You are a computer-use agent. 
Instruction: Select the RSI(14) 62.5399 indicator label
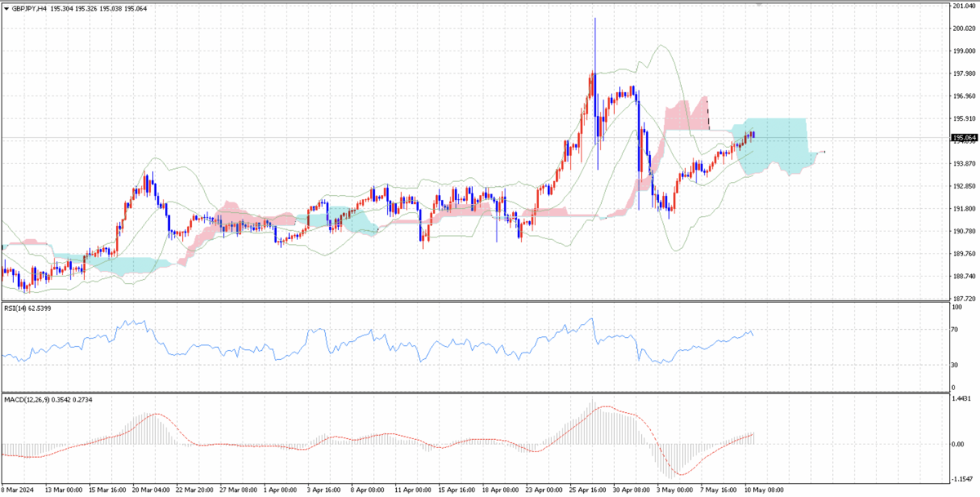(27, 308)
